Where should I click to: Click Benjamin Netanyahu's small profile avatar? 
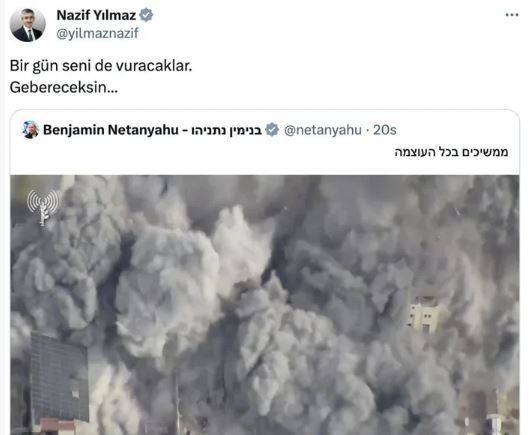coord(30,130)
